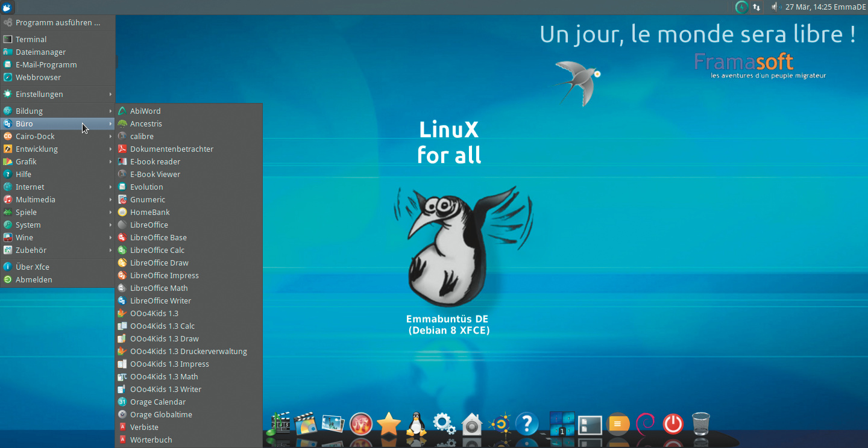The width and height of the screenshot is (868, 448).
Task: Start Verbiste from the Büro submenu
Action: coord(189,427)
